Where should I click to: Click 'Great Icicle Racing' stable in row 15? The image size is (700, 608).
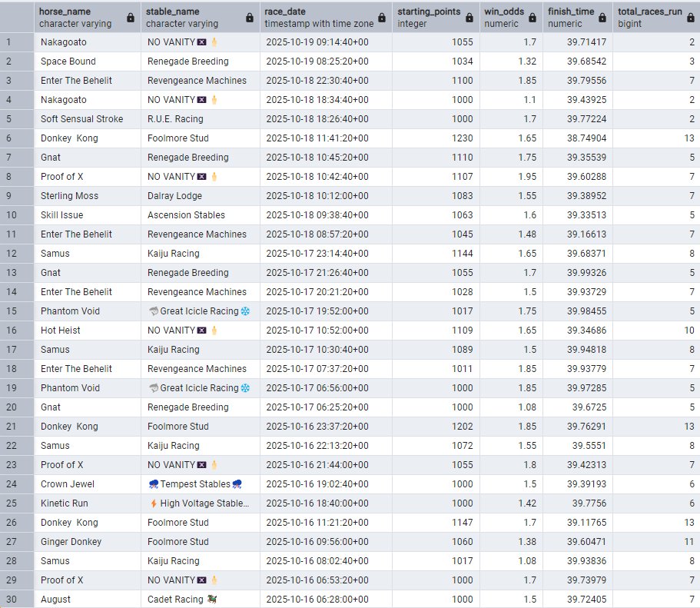(x=201, y=311)
